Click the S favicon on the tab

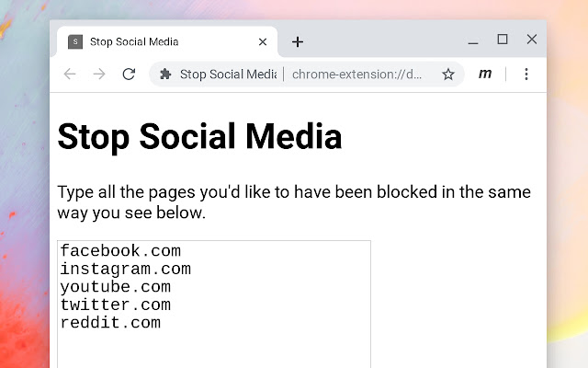75,41
